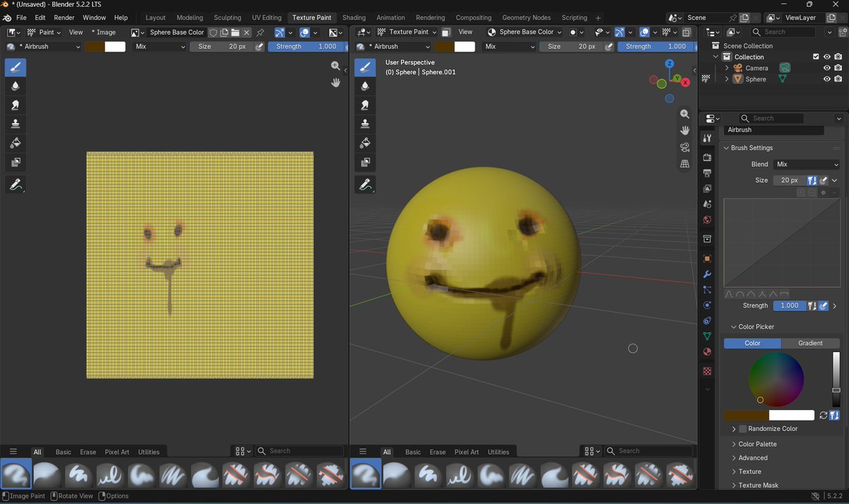849x504 pixels.
Task: Click the new image duplicate icon
Action: pos(224,33)
